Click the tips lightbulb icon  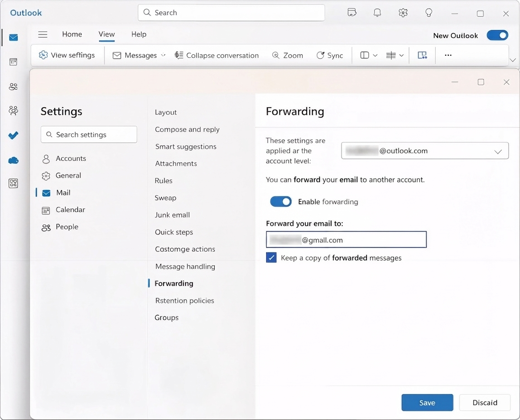click(x=429, y=13)
